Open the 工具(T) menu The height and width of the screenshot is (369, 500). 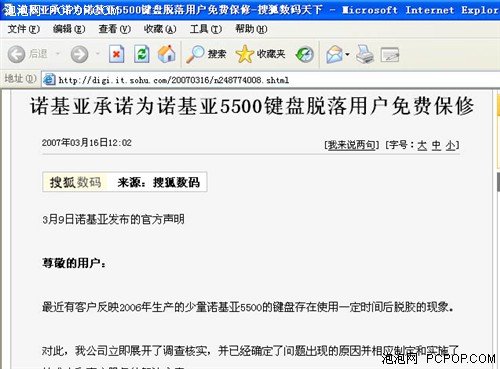[206, 29]
